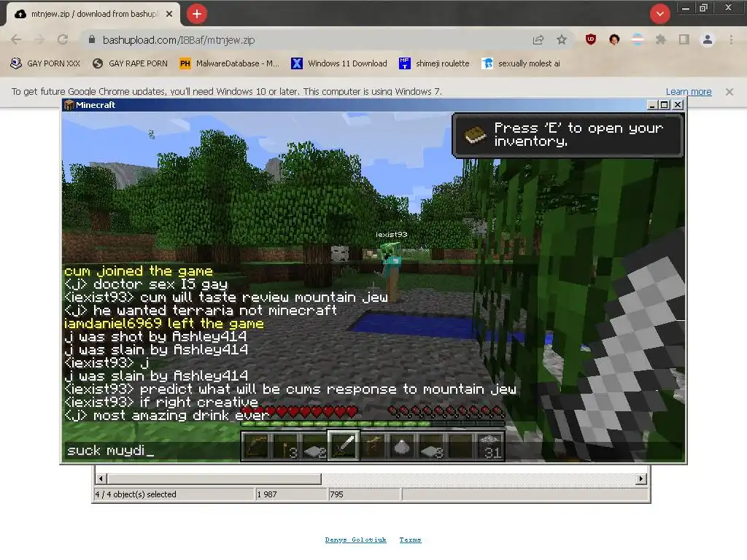Image resolution: width=747 pixels, height=560 pixels.
Task: Reload the bashupload page
Action: click(x=63, y=40)
